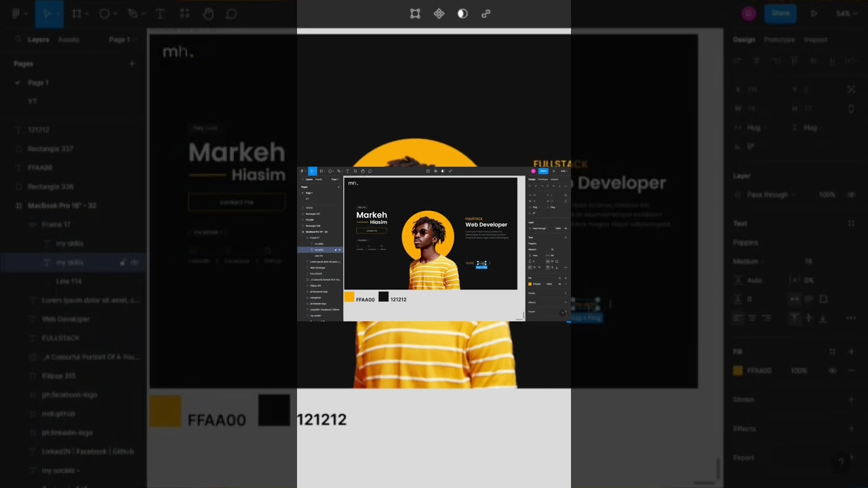Switch to the Prototype tab
Viewport: 868px width, 488px height.
779,39
